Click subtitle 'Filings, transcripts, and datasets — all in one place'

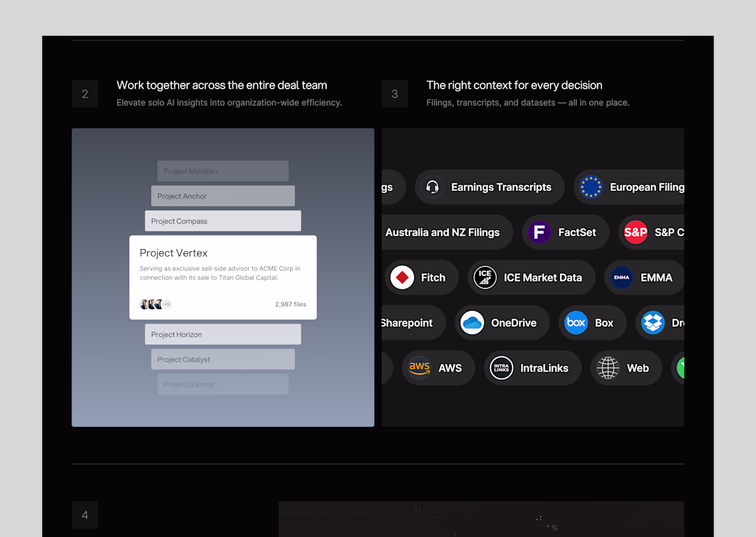[x=528, y=102]
